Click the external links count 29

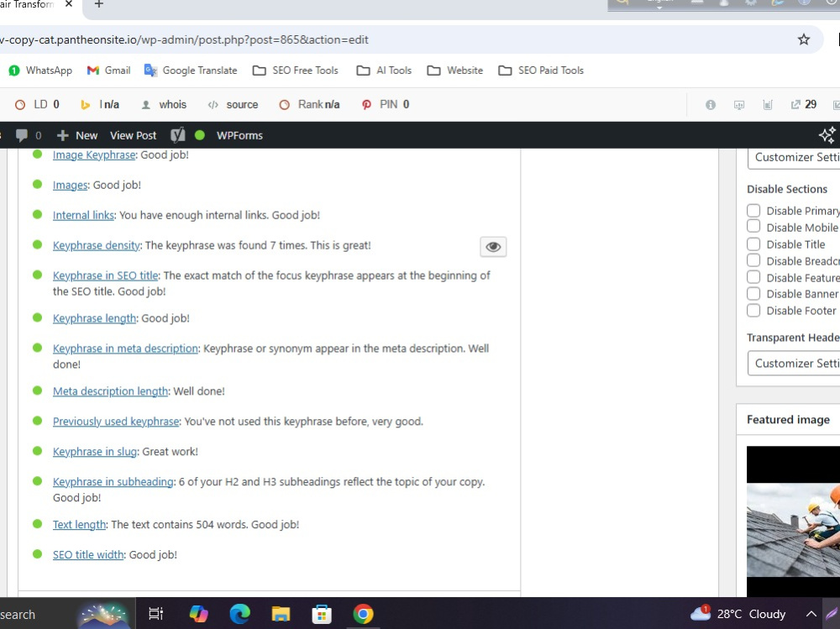pos(804,104)
